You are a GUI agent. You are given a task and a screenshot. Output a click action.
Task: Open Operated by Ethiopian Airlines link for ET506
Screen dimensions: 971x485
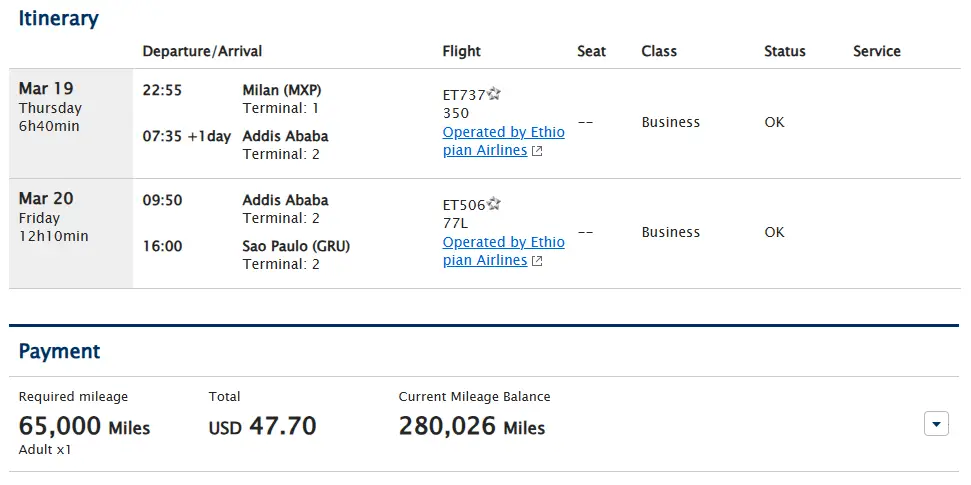pos(503,242)
